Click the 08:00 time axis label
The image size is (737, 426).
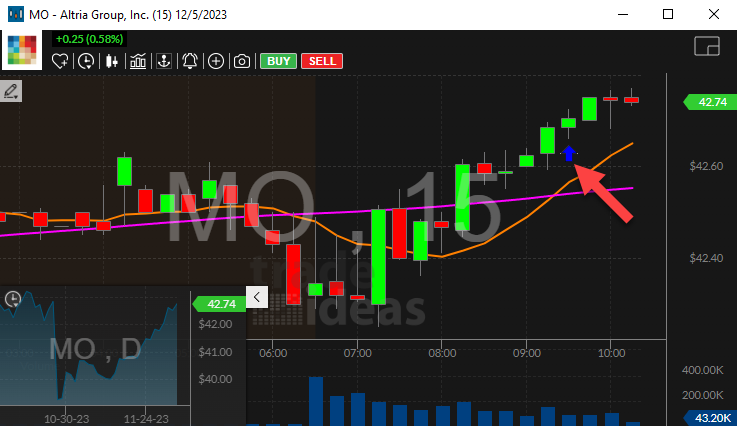point(442,353)
